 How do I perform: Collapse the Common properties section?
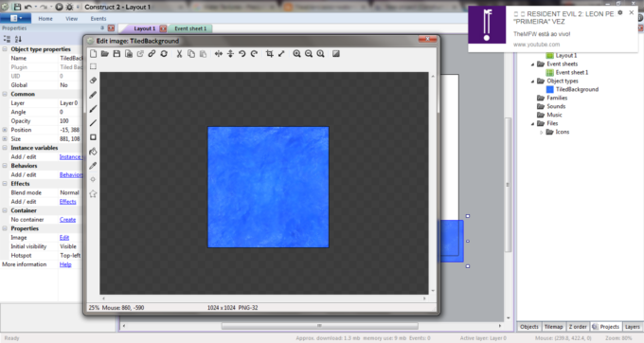5,94
